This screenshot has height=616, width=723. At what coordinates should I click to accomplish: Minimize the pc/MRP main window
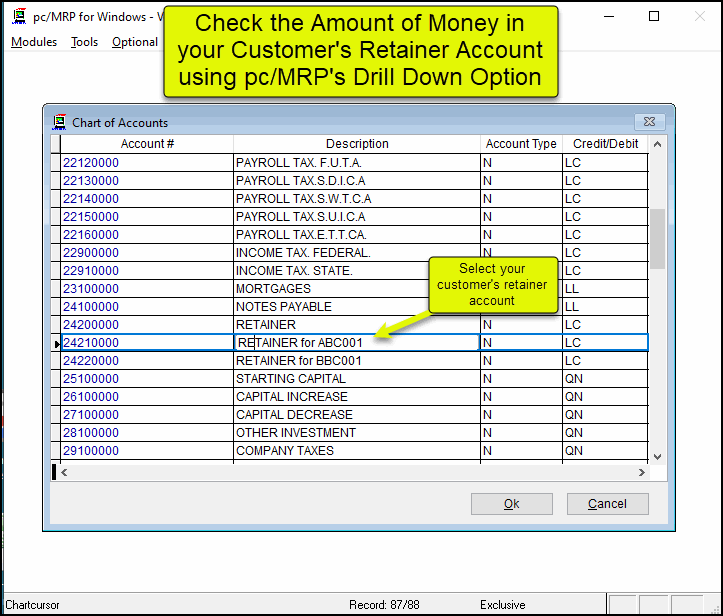coord(609,17)
